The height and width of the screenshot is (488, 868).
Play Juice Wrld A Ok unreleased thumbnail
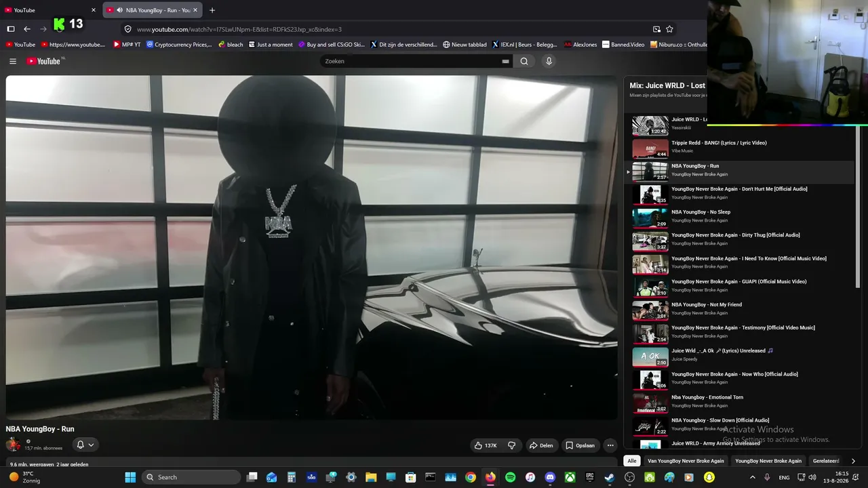point(650,356)
